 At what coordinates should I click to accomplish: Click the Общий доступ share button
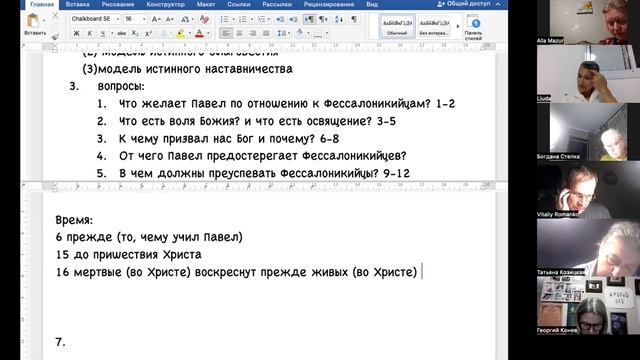(464, 4)
